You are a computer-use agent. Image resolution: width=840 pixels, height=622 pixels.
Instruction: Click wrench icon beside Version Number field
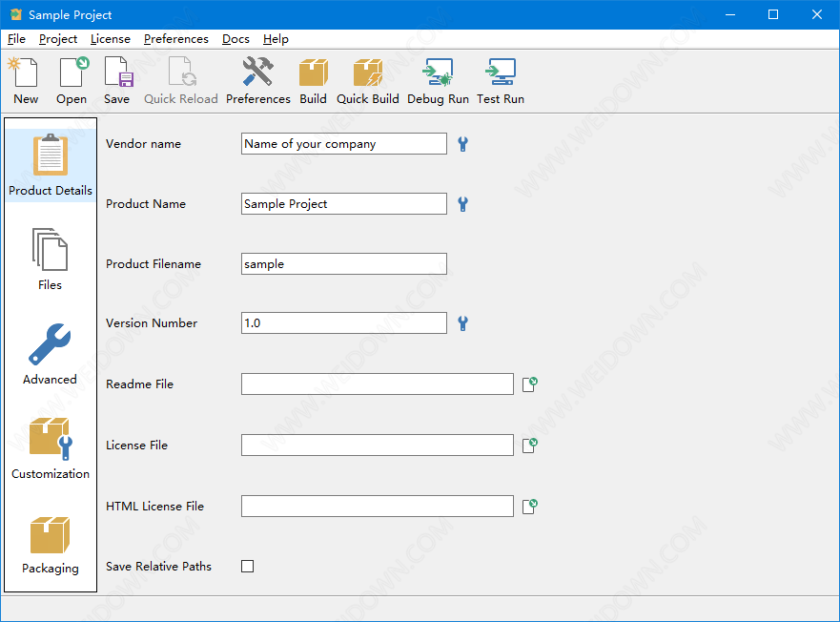pyautogui.click(x=462, y=323)
